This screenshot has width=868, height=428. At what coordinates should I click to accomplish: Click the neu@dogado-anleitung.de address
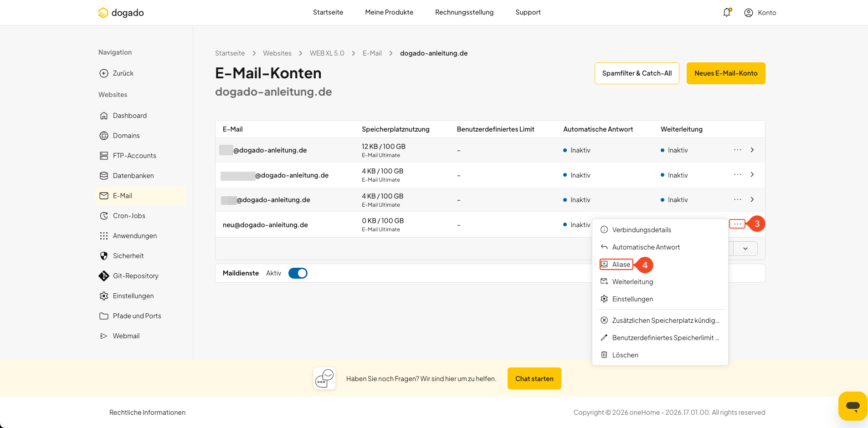coord(265,225)
